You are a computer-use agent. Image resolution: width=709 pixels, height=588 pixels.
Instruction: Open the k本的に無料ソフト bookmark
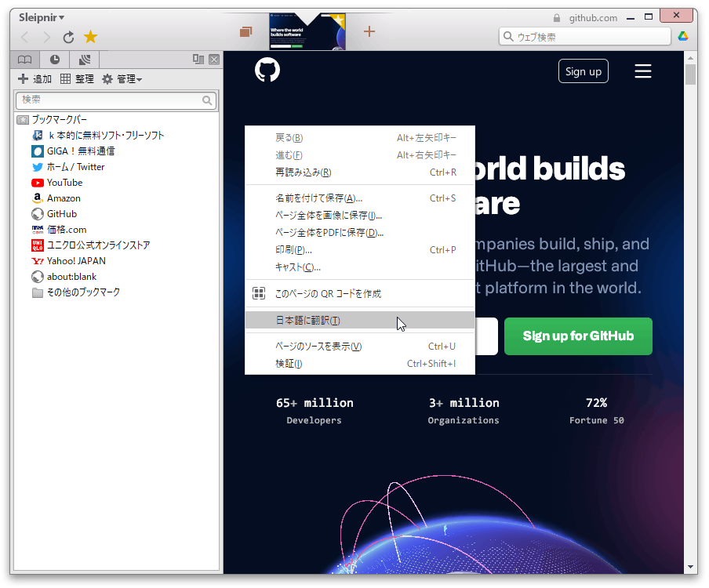pyautogui.click(x=98, y=136)
